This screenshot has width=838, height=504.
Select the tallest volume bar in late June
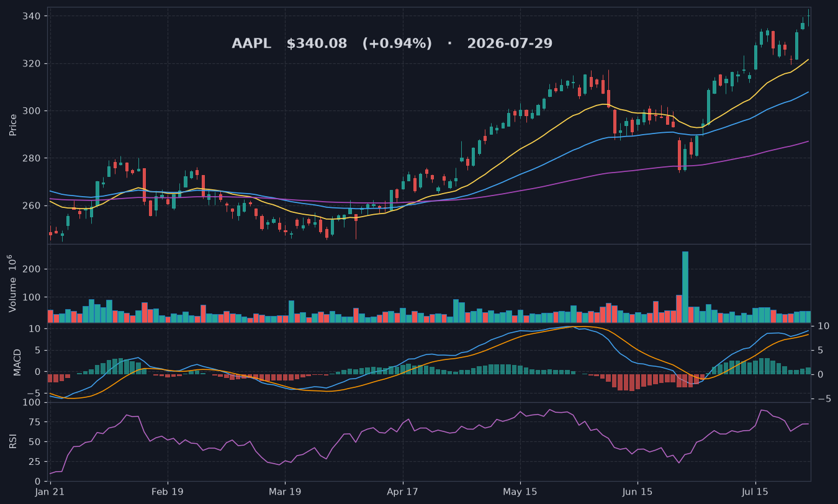(x=685, y=287)
